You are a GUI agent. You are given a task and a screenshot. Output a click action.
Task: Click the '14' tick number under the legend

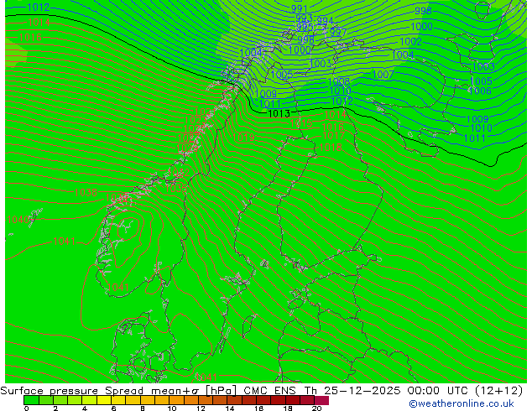(230, 408)
